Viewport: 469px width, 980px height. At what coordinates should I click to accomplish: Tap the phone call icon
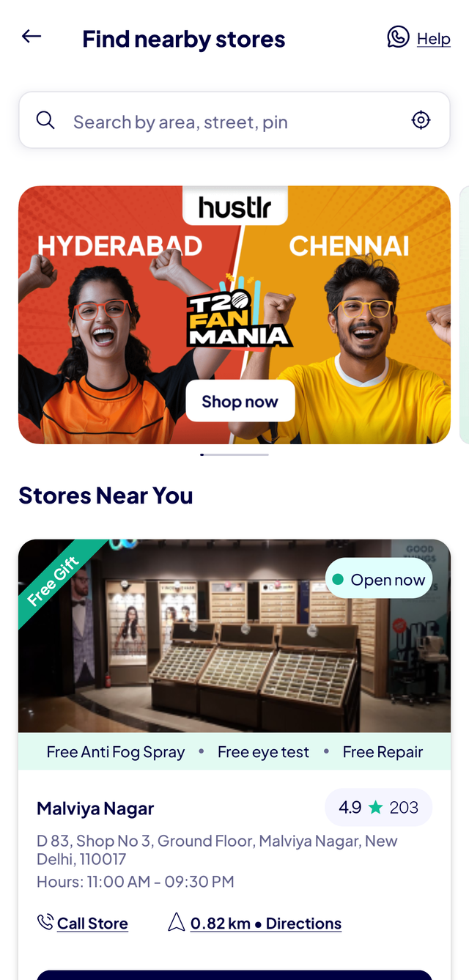pyautogui.click(x=45, y=922)
